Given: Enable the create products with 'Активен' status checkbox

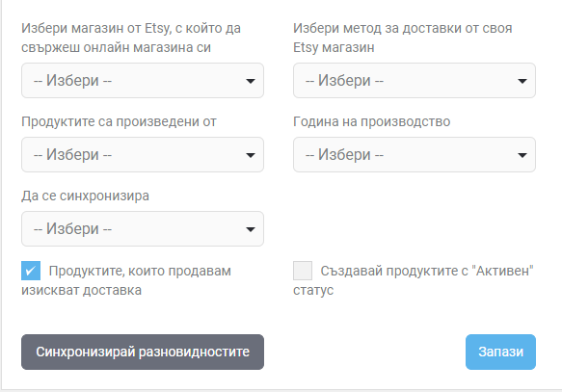Looking at the screenshot, I should (x=303, y=271).
